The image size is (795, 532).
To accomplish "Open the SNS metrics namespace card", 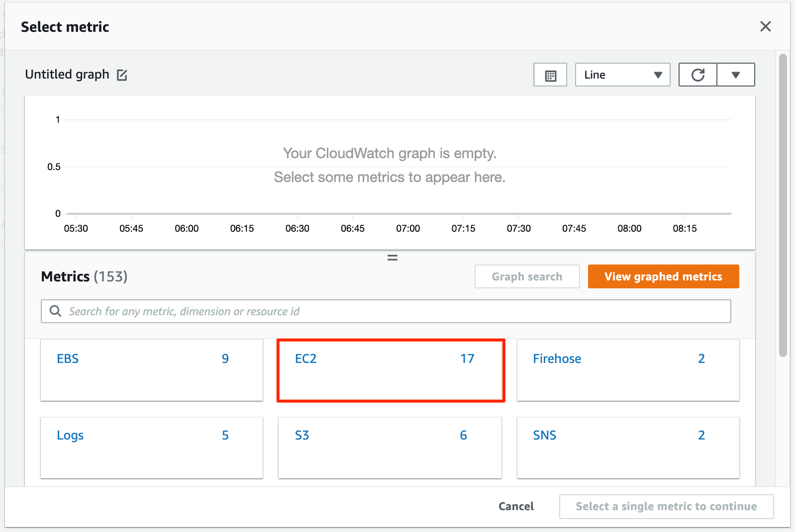I will (x=628, y=447).
